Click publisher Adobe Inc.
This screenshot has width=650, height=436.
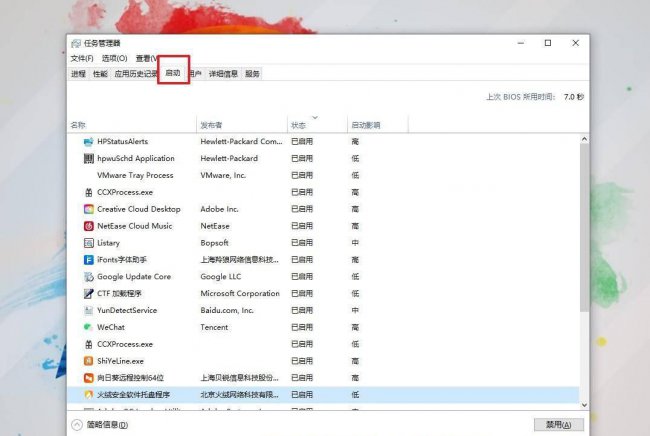point(219,209)
